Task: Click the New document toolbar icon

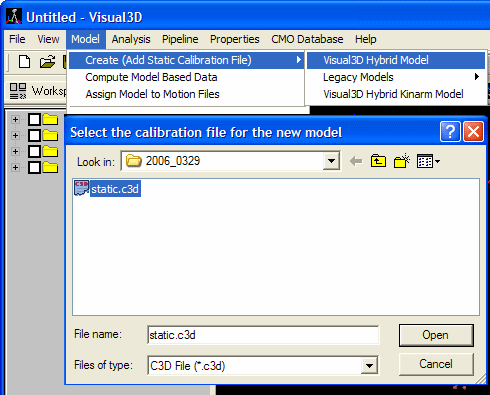Action: (x=24, y=62)
